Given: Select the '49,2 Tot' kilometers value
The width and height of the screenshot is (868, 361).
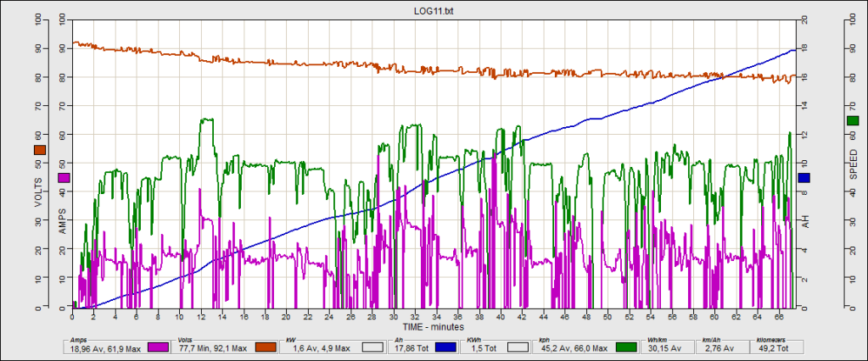Looking at the screenshot, I should (x=775, y=348).
